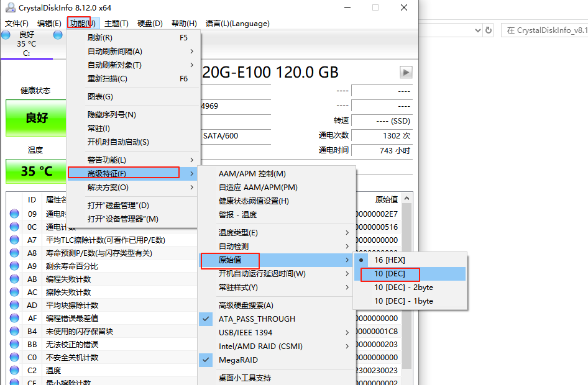Expand 开机自动运行延迟时间(W) submenu

[277, 274]
